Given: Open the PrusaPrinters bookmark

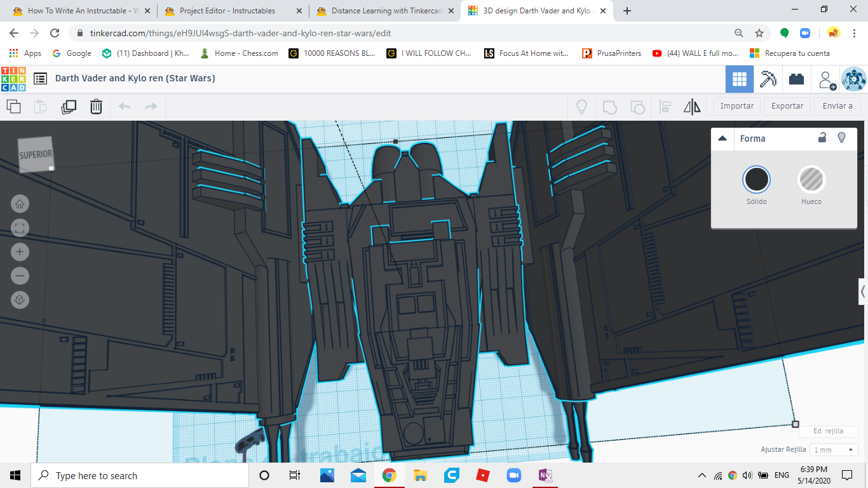Looking at the screenshot, I should pyautogui.click(x=611, y=53).
